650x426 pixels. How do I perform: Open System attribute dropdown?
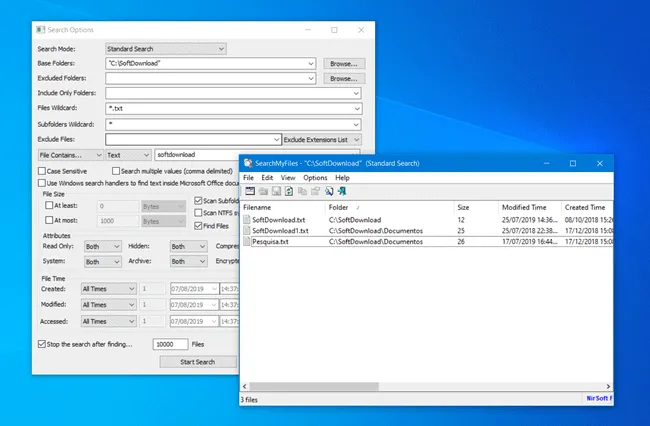(x=103, y=262)
